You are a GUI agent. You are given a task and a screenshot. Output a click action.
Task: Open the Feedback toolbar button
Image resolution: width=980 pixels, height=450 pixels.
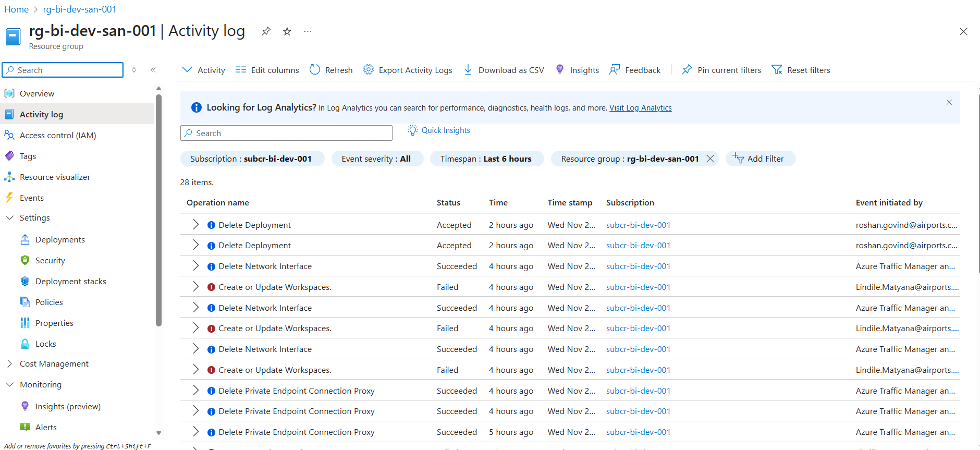pos(635,70)
